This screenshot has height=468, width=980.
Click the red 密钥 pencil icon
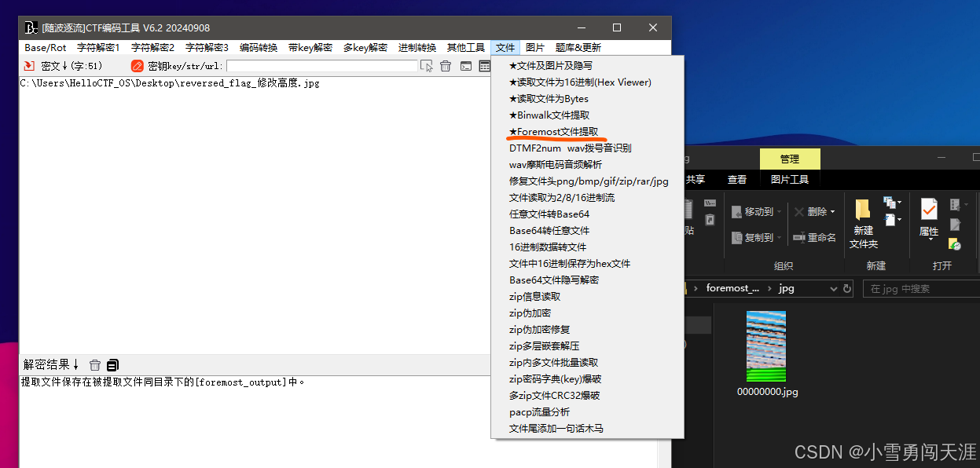(x=137, y=66)
